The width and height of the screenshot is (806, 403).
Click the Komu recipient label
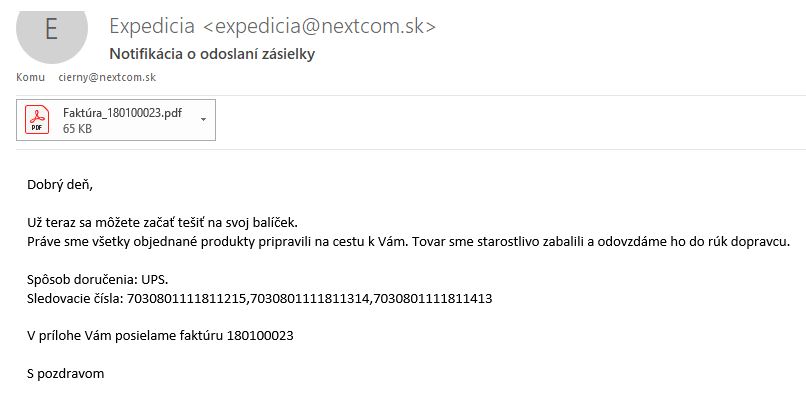[x=30, y=78]
